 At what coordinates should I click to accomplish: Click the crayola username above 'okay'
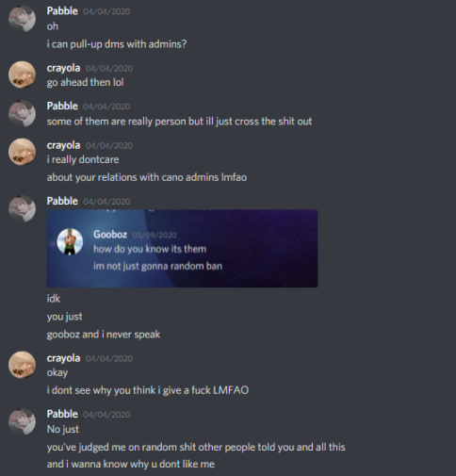click(x=63, y=358)
